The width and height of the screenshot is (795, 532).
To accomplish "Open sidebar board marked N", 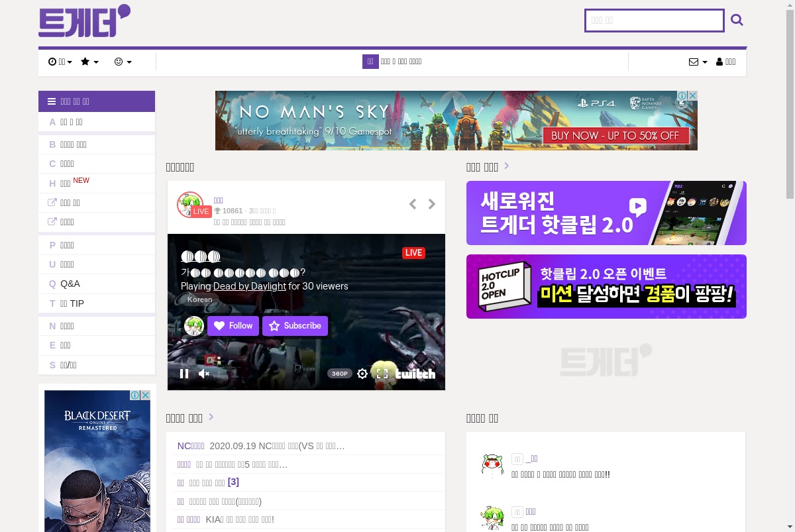I will [x=97, y=326].
